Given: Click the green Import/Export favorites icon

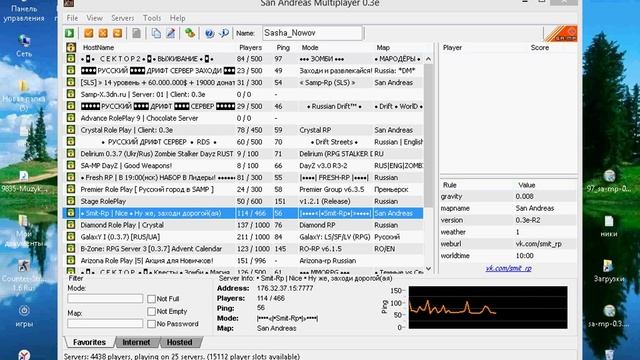Looking at the screenshot, I should click(190, 33).
